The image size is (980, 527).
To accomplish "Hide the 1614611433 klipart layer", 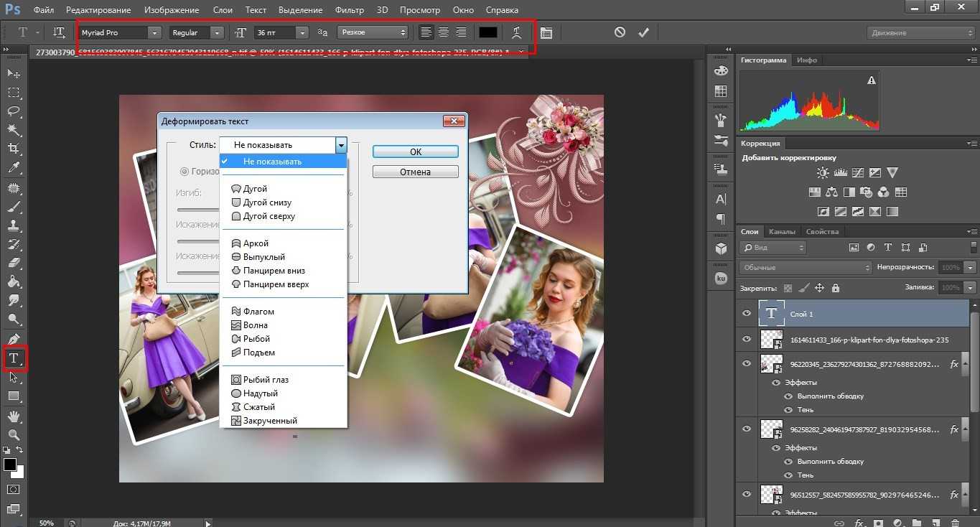I will 747,340.
